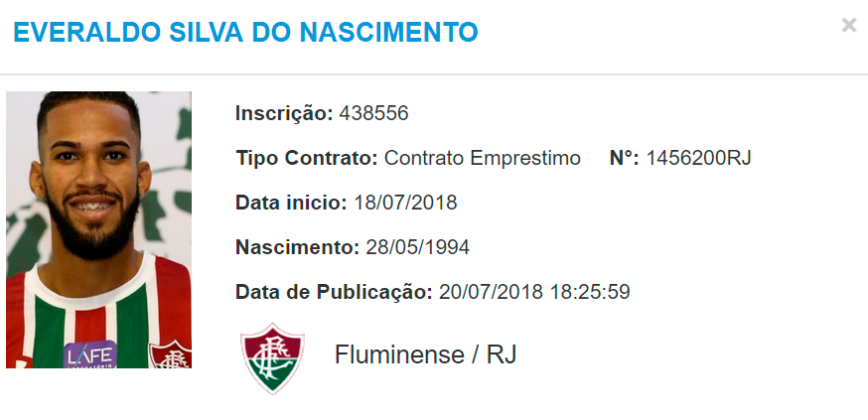Click the Nascimento label

click(297, 247)
